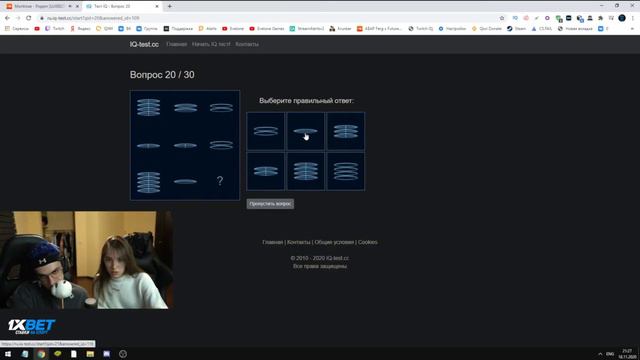The width and height of the screenshot is (640, 360).
Task: Open the Twitch IQ bookmark
Action: pyautogui.click(x=420, y=29)
